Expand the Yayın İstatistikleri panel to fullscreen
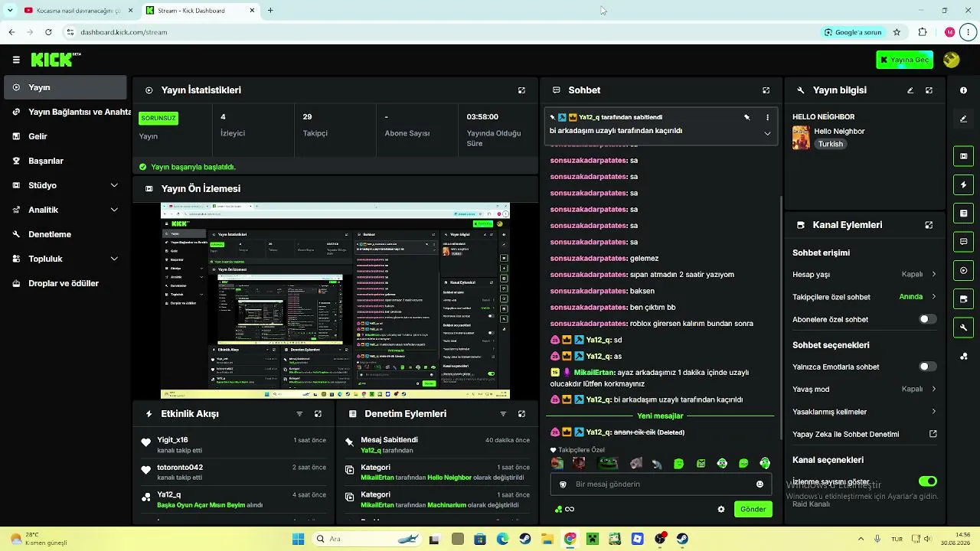This screenshot has height=551, width=980. pyautogui.click(x=521, y=90)
